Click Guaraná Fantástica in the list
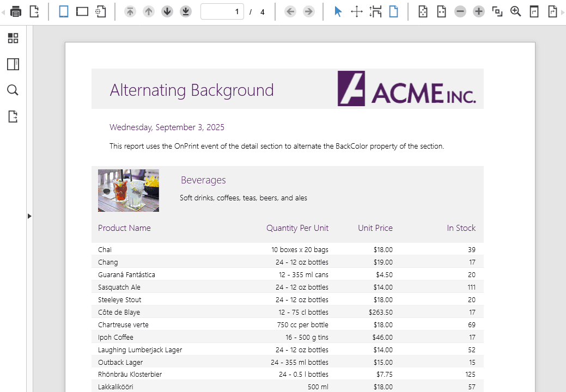 (x=126, y=275)
